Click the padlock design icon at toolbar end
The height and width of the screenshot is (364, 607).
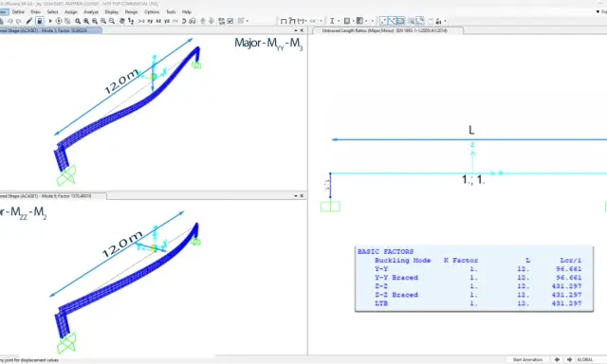click(438, 21)
